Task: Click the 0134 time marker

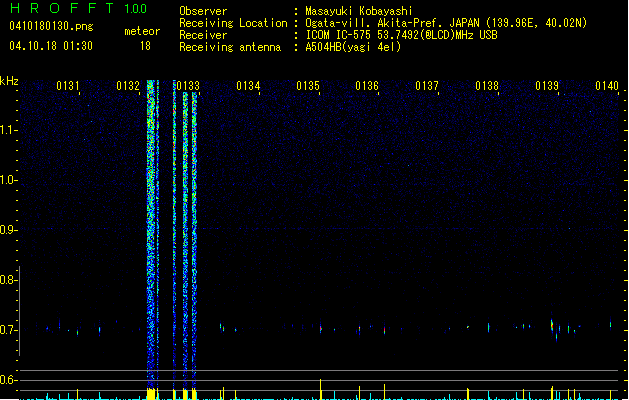Action: (248, 86)
